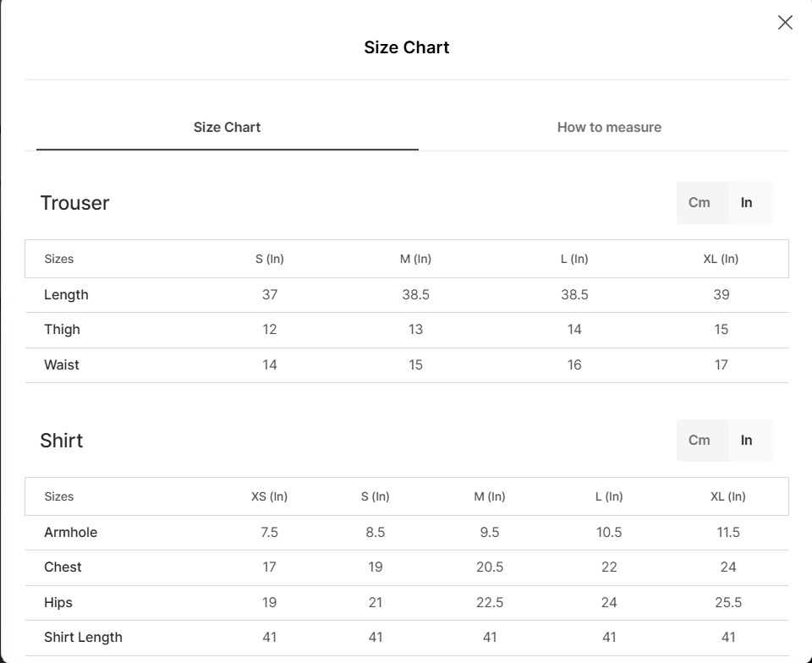
Task: Select the Size Chart tab
Action: point(227,127)
